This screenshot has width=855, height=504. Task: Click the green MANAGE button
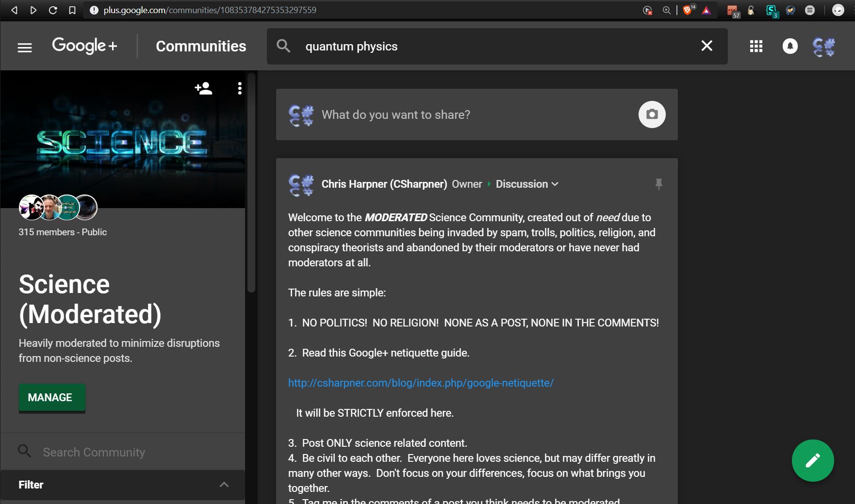pyautogui.click(x=52, y=398)
